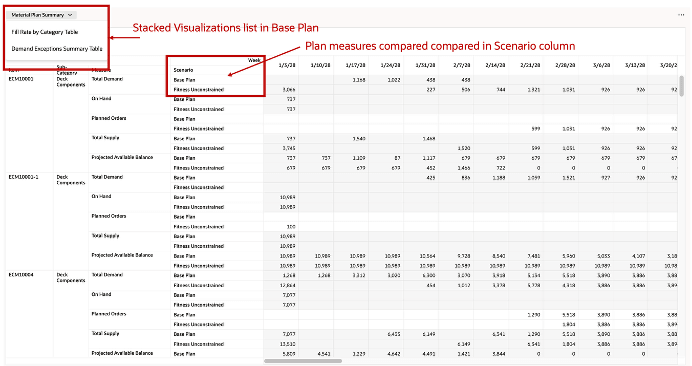Select On Hand measure of ECM10004

tap(101, 294)
